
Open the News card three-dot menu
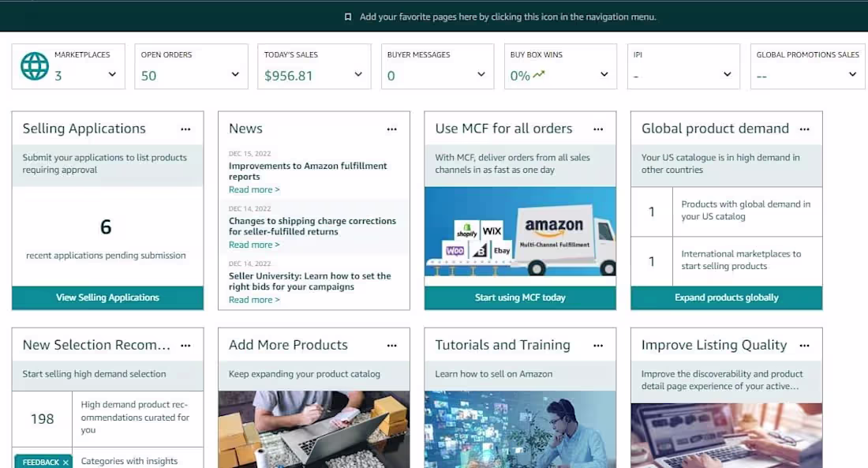392,129
